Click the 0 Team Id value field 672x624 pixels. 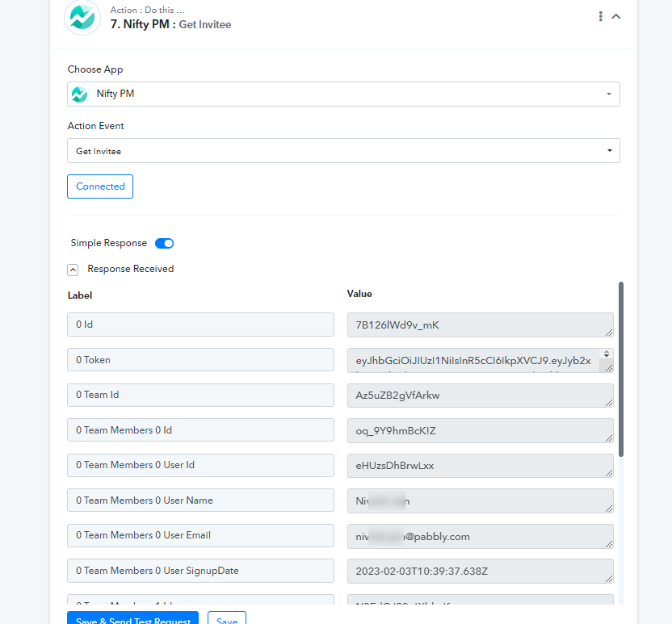477,395
